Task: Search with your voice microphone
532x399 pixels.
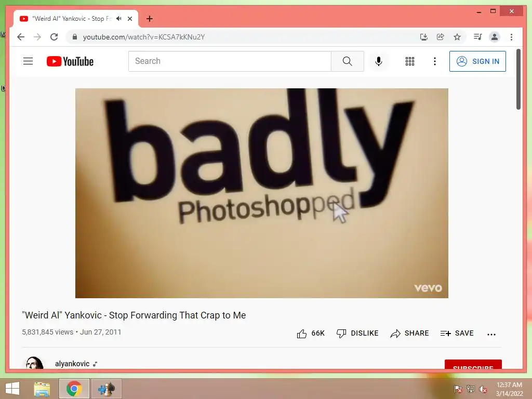Action: [379, 61]
